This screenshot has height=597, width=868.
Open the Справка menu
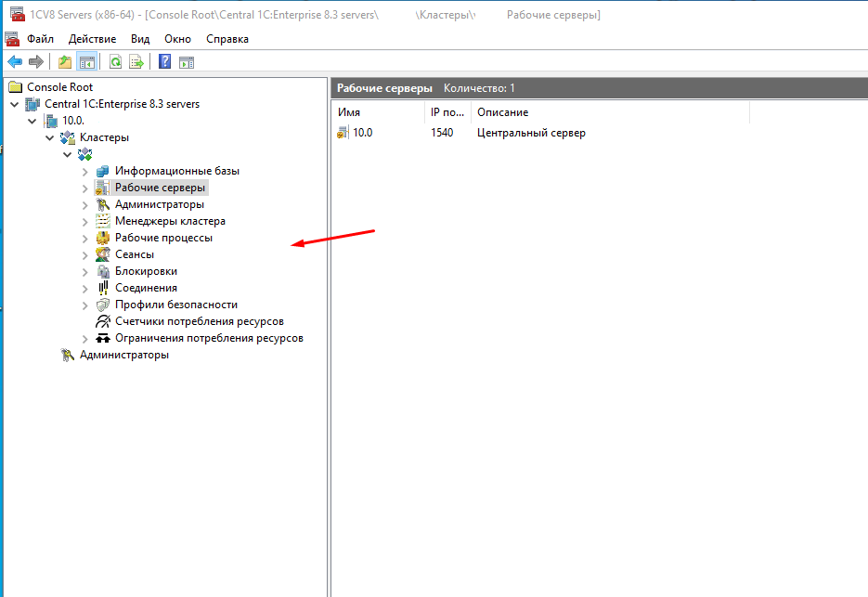pyautogui.click(x=227, y=39)
